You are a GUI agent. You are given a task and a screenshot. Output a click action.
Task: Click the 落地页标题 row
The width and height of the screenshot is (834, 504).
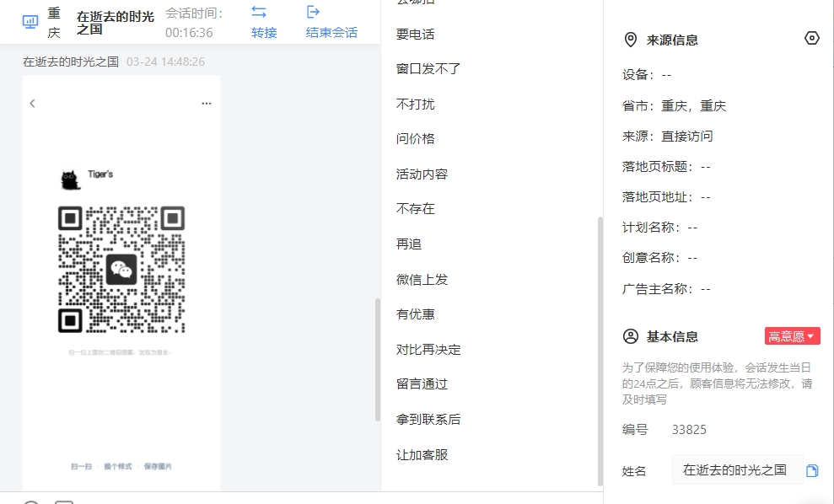pos(666,167)
